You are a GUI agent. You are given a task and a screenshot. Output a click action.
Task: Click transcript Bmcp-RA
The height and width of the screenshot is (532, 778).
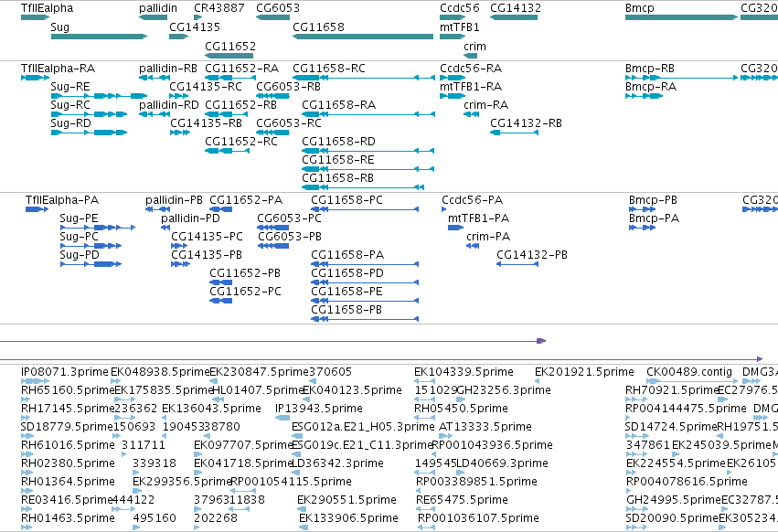[x=644, y=96]
